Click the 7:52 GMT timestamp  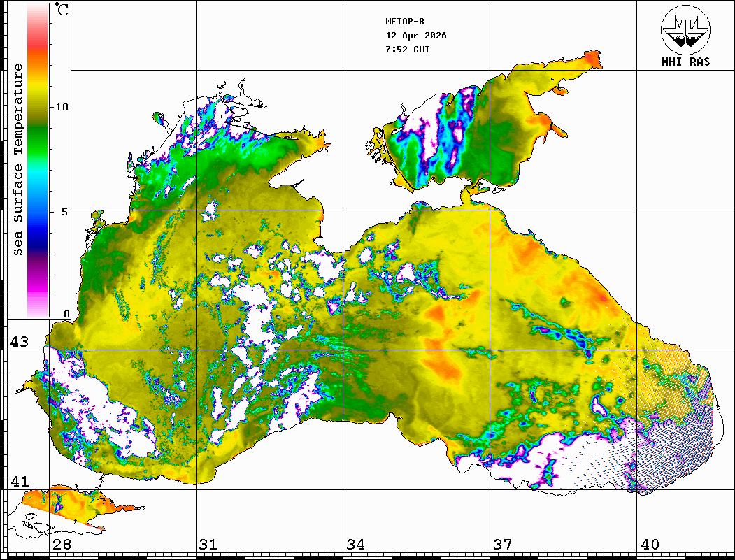tap(408, 50)
